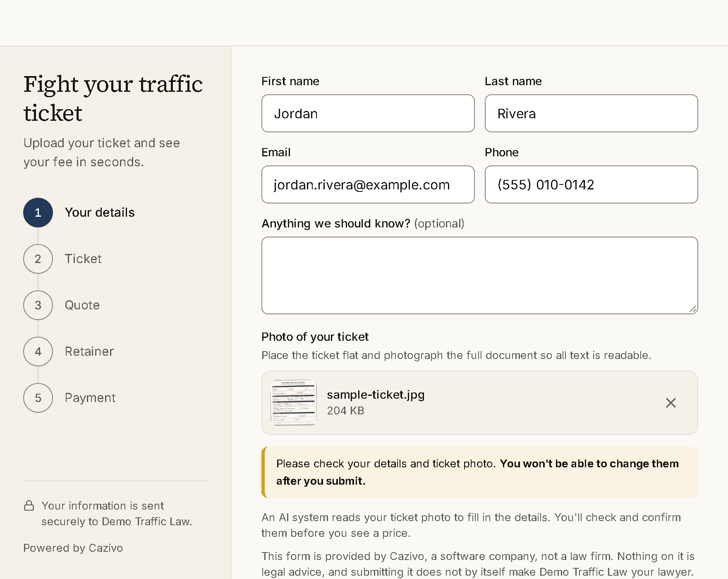728x579 pixels.
Task: Open the sample-ticket.jpg thumbnail preview
Action: 294,403
